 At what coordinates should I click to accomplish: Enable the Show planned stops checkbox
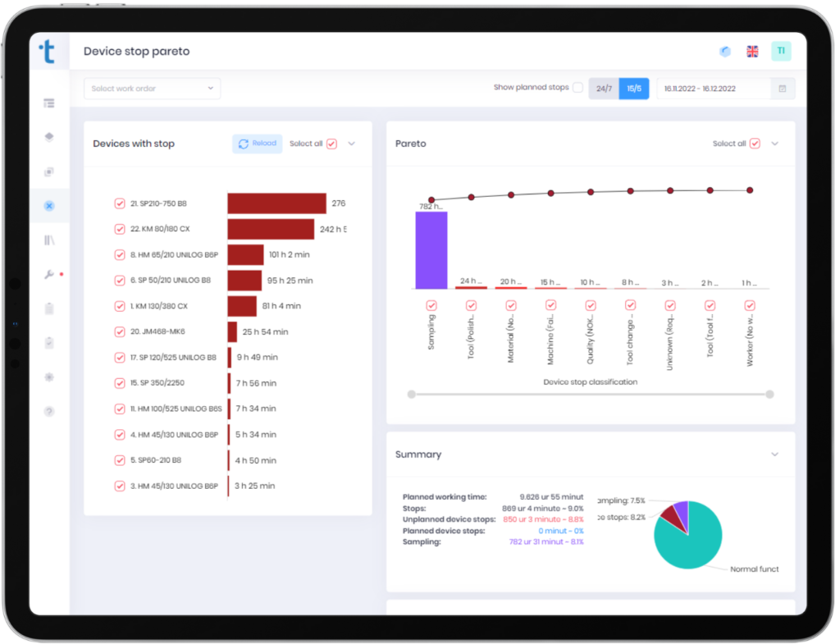[x=577, y=87]
